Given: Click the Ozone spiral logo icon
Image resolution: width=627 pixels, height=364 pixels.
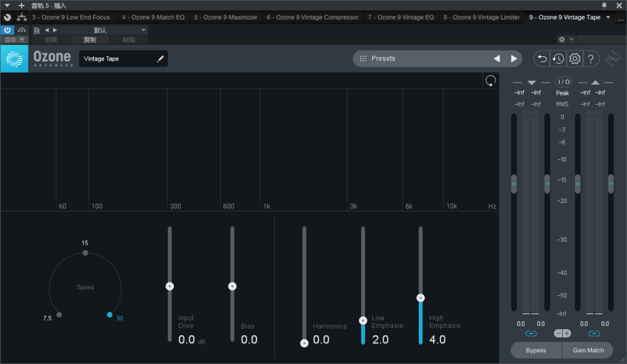Looking at the screenshot, I should tap(15, 59).
